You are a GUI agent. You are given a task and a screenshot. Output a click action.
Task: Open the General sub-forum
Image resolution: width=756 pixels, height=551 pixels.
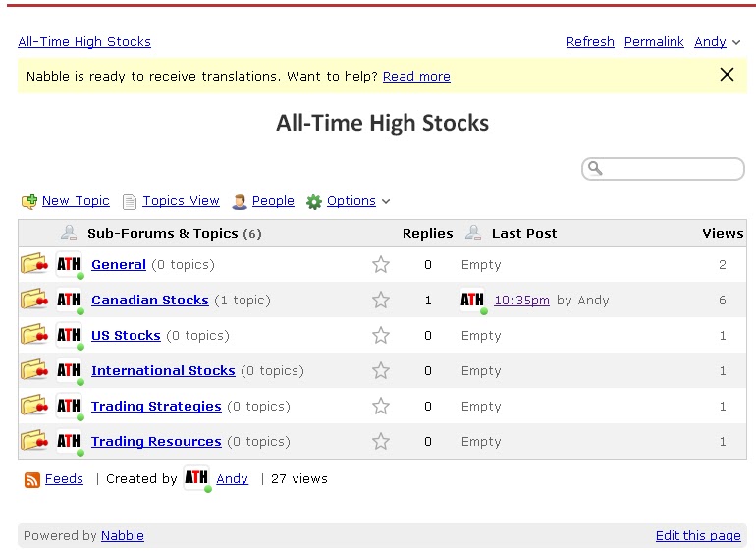click(119, 264)
